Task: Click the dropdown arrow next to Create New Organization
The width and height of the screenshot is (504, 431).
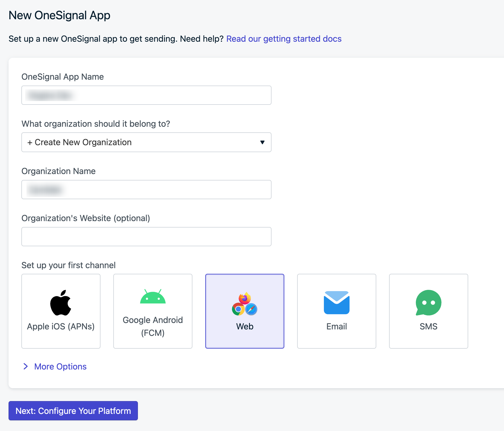Action: pyautogui.click(x=262, y=142)
